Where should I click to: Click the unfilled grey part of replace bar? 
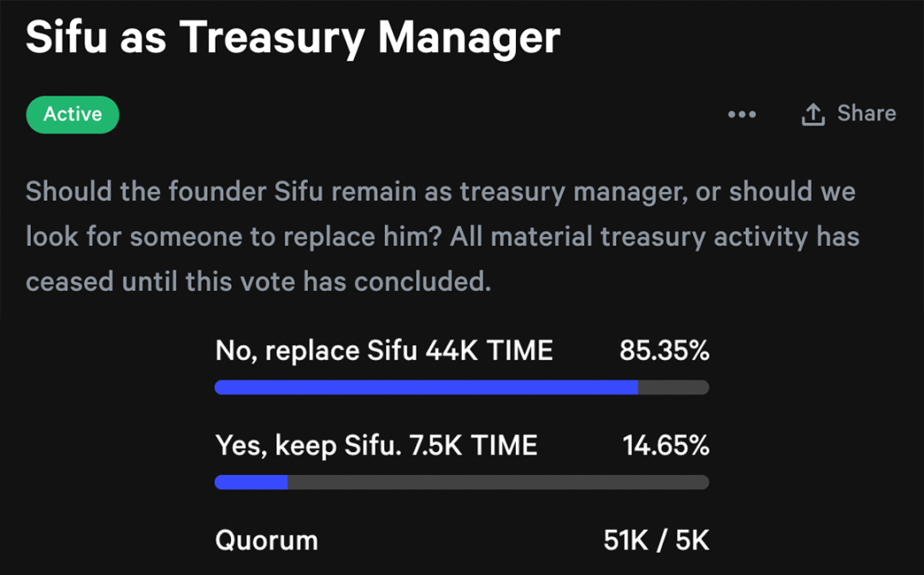(x=673, y=387)
